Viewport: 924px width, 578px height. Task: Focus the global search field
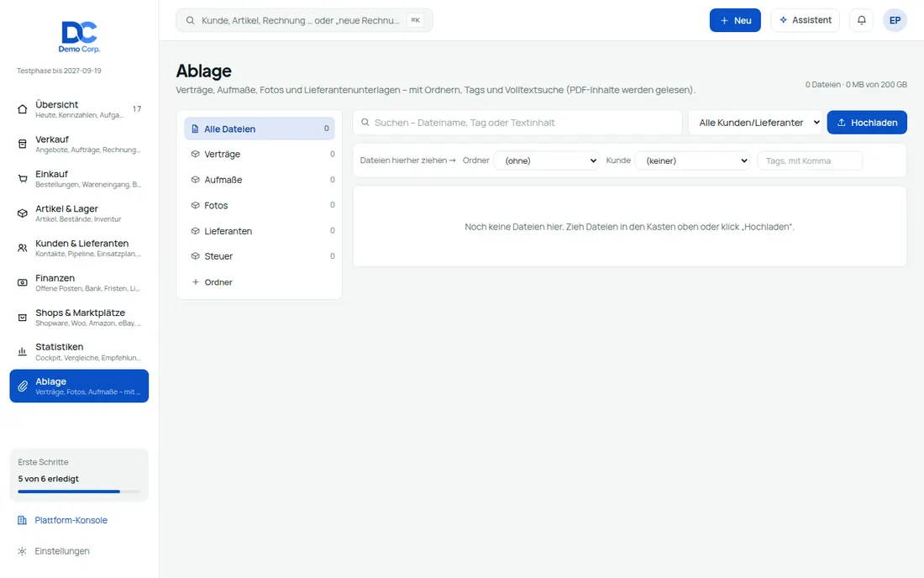click(304, 20)
